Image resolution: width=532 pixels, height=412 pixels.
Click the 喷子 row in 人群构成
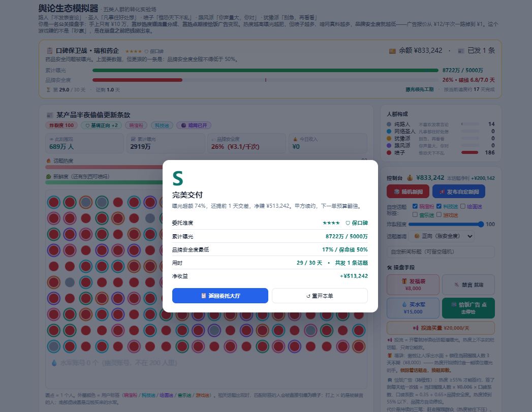tap(441, 152)
